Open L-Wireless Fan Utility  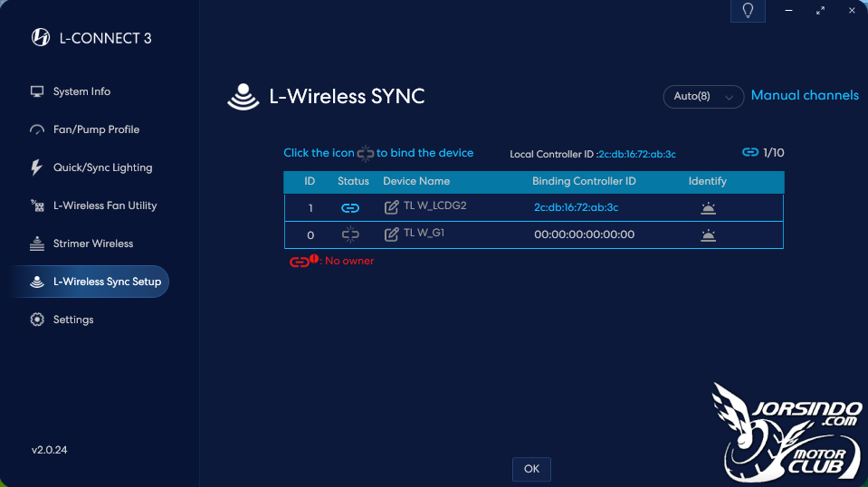coord(105,205)
